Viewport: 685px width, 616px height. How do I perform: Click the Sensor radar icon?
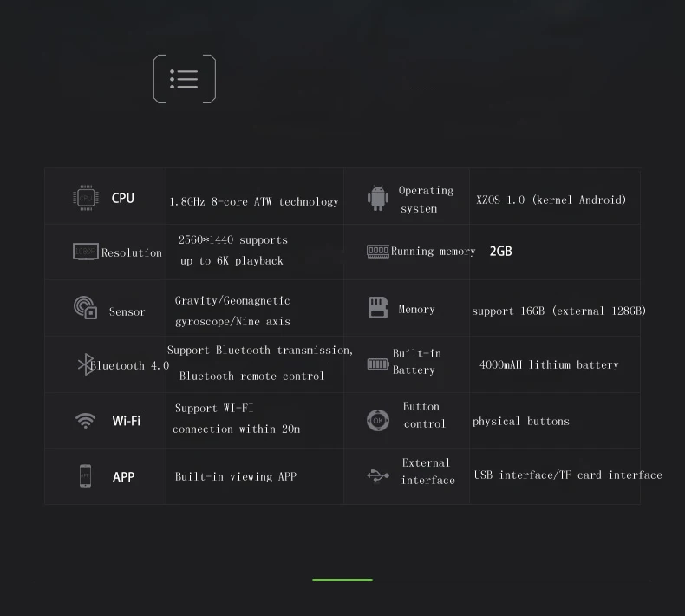click(85, 308)
